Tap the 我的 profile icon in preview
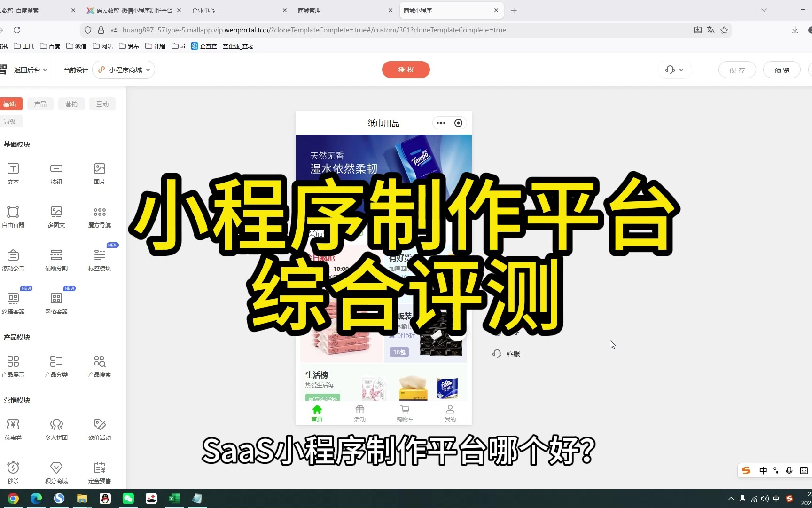Viewport: 812px width, 508px height. (450, 413)
